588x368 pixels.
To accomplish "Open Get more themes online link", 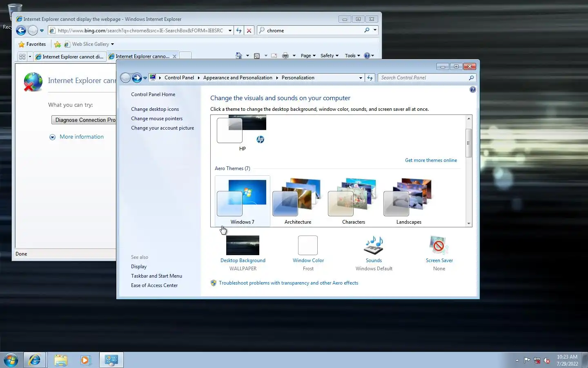I will 431,160.
